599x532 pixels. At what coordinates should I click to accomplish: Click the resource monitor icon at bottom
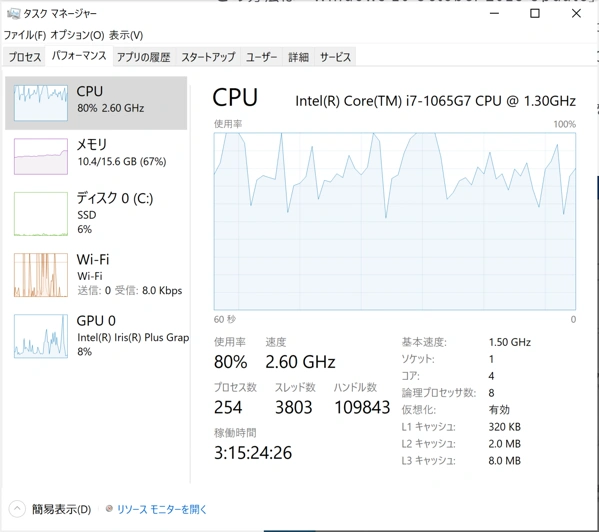[x=109, y=509]
